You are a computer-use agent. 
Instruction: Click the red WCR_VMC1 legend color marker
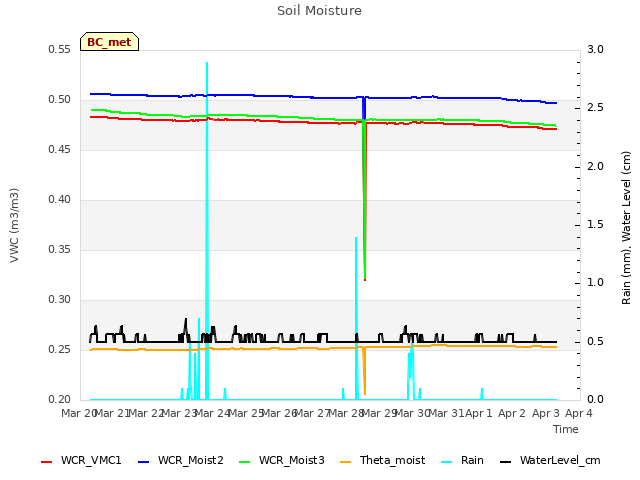tap(47, 462)
